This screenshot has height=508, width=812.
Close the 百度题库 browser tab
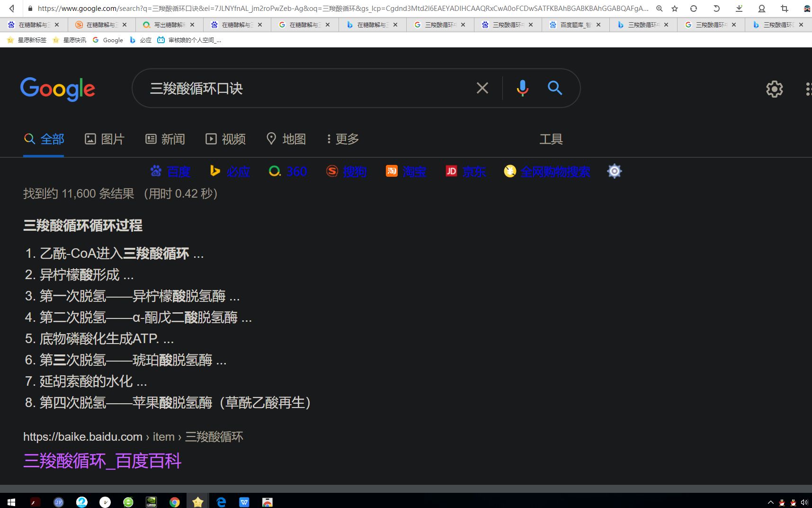pos(598,25)
